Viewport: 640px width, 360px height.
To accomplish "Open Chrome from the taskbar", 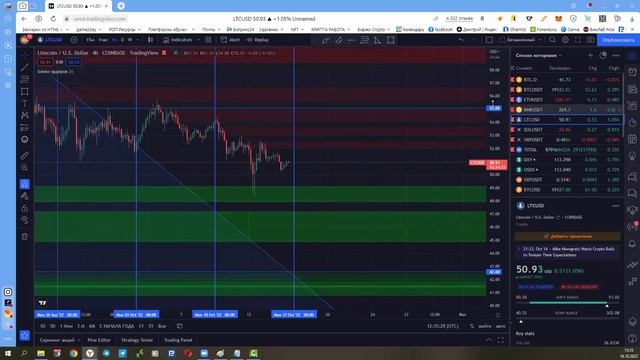I will [73, 353].
